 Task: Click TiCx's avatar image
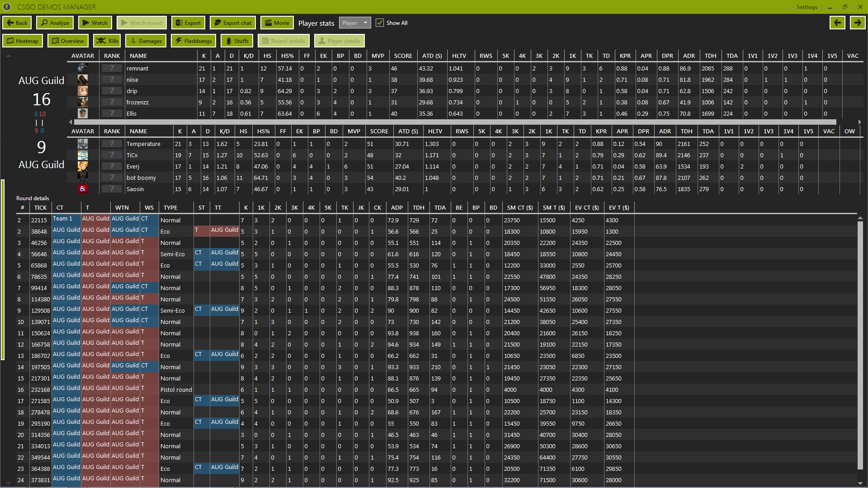[82, 155]
